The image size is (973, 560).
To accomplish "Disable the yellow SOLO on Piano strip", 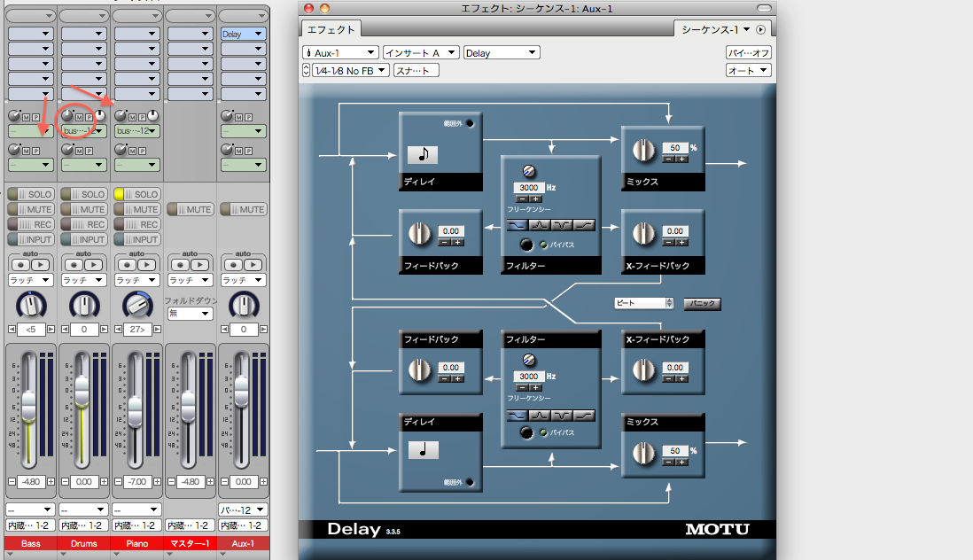I will point(137,194).
